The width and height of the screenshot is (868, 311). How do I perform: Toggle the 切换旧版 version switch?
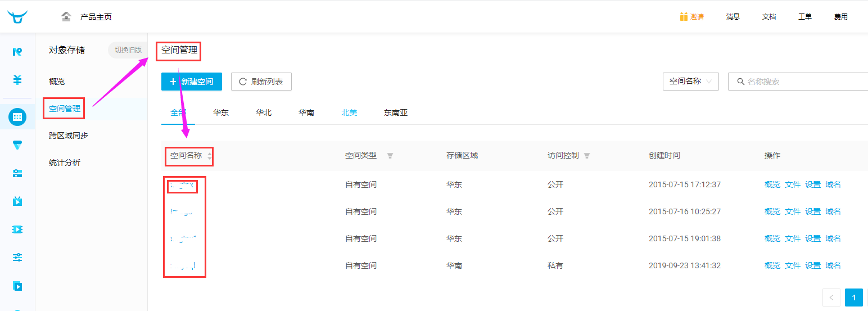[128, 50]
